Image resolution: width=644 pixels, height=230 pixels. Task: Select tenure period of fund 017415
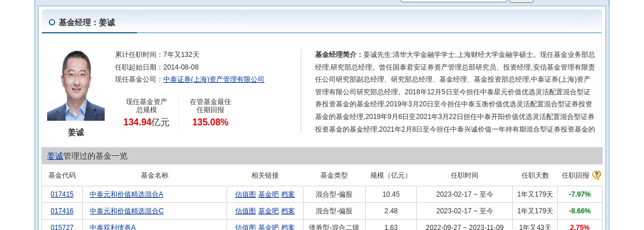[x=465, y=194]
